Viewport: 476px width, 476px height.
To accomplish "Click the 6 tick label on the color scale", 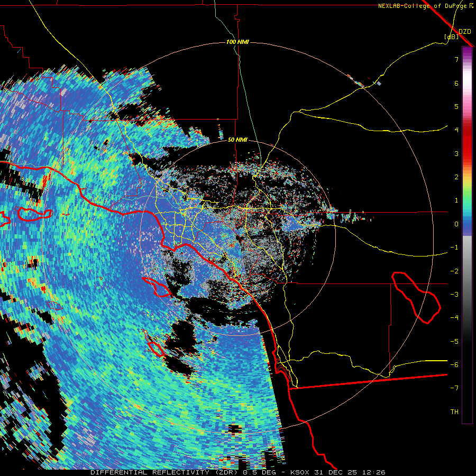I will click(x=456, y=83).
